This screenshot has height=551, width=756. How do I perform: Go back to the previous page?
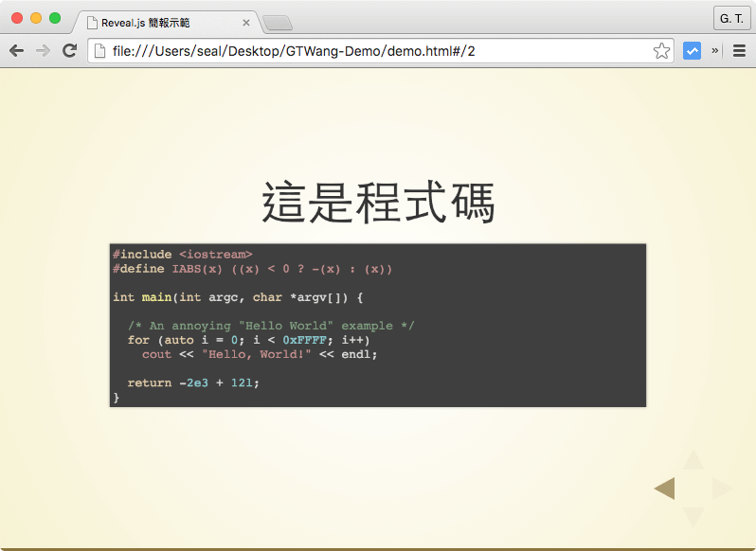(16, 51)
